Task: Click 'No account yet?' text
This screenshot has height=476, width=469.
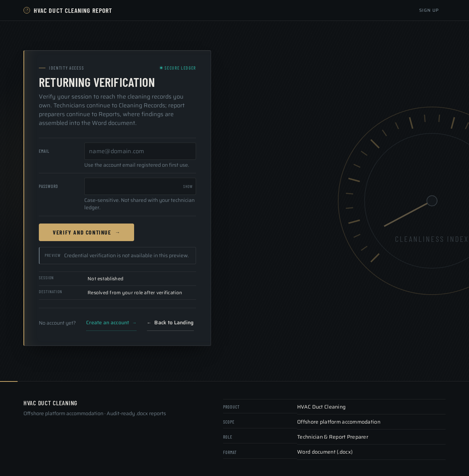Action: 57,323
